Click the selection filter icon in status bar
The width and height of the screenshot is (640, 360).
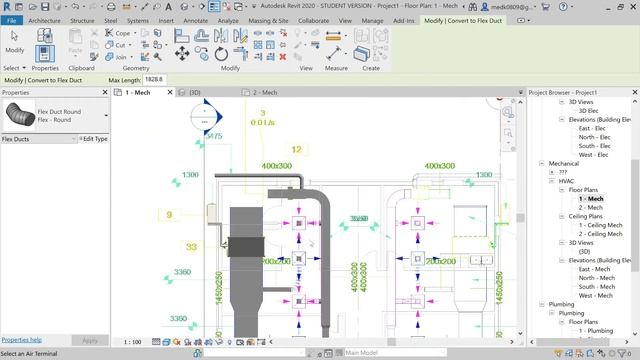[x=622, y=353]
